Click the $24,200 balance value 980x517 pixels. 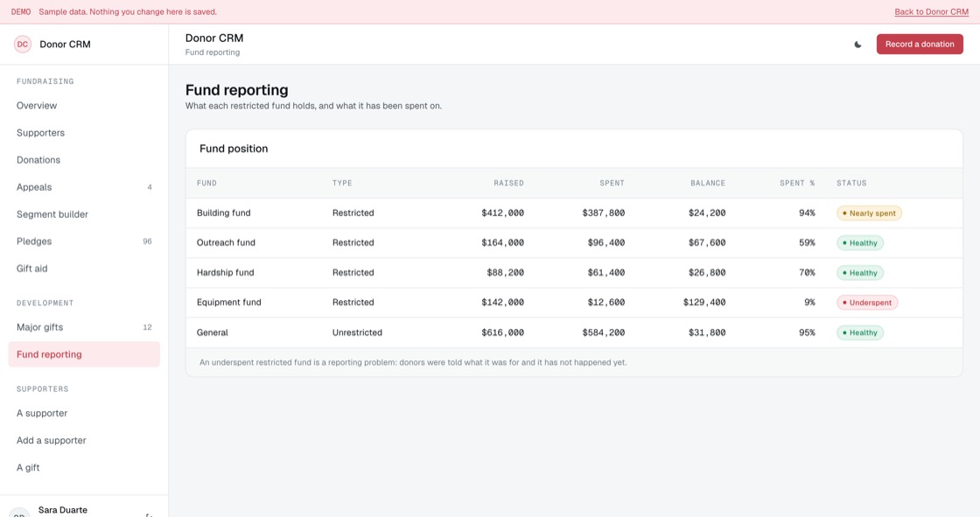707,213
